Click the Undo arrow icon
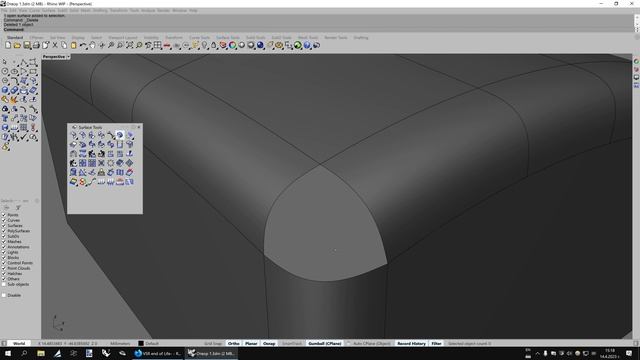 (83, 45)
